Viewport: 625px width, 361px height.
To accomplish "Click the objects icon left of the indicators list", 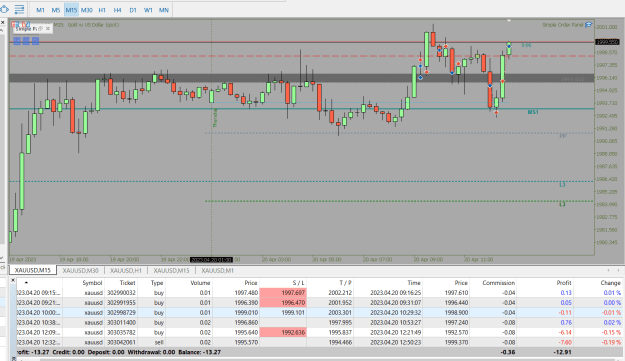I will (x=4, y=9).
